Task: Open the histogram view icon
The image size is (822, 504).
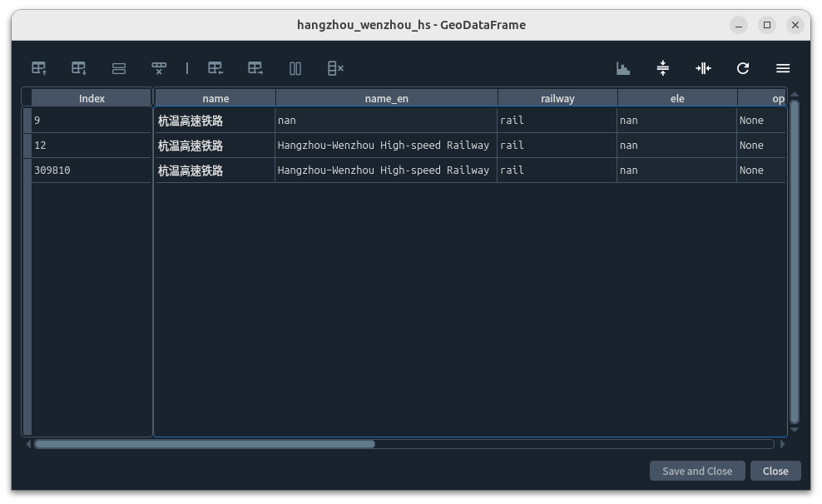Action: click(623, 68)
